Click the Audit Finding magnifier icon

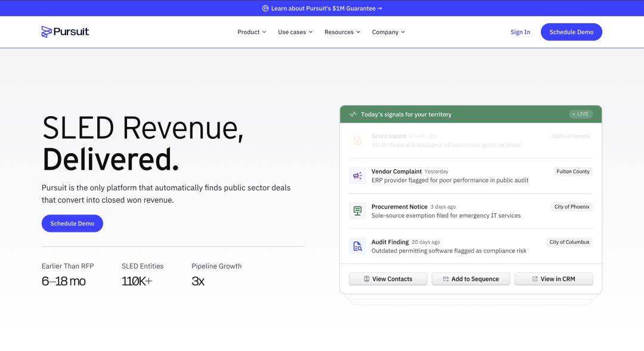(x=357, y=246)
